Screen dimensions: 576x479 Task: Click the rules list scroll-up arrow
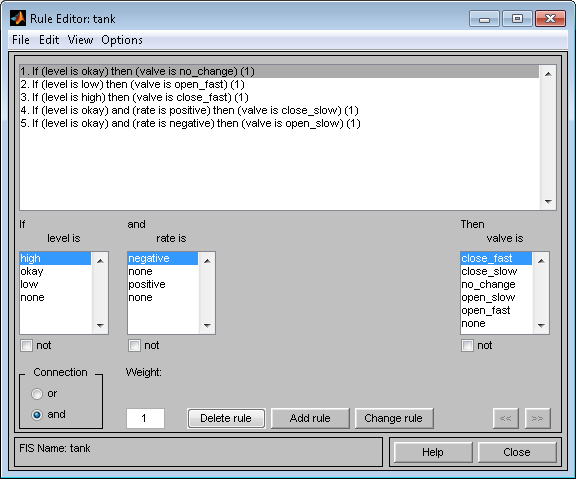[x=548, y=74]
